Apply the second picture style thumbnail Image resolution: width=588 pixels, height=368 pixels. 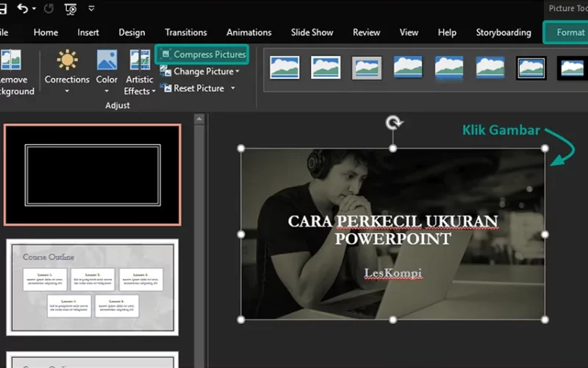click(326, 68)
